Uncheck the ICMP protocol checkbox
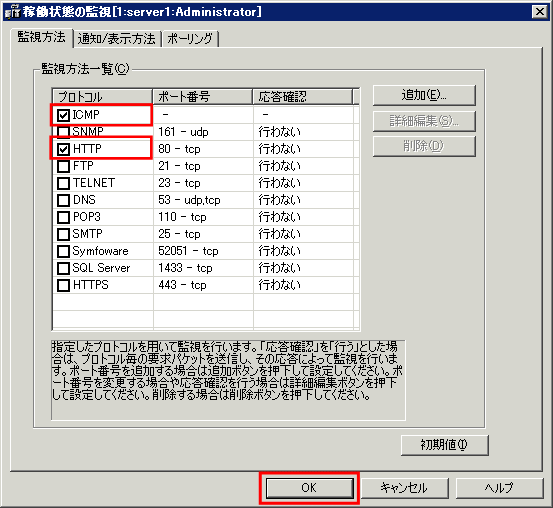553x508 pixels. [63, 115]
